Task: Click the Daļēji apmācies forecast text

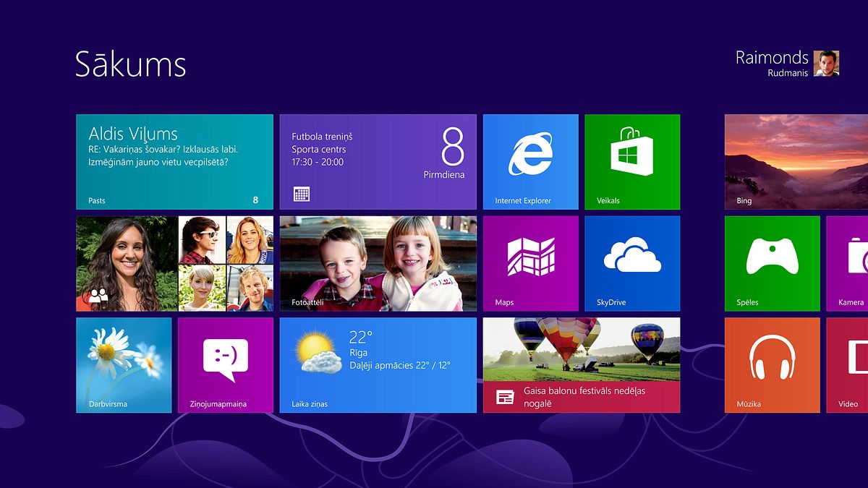Action: point(399,365)
